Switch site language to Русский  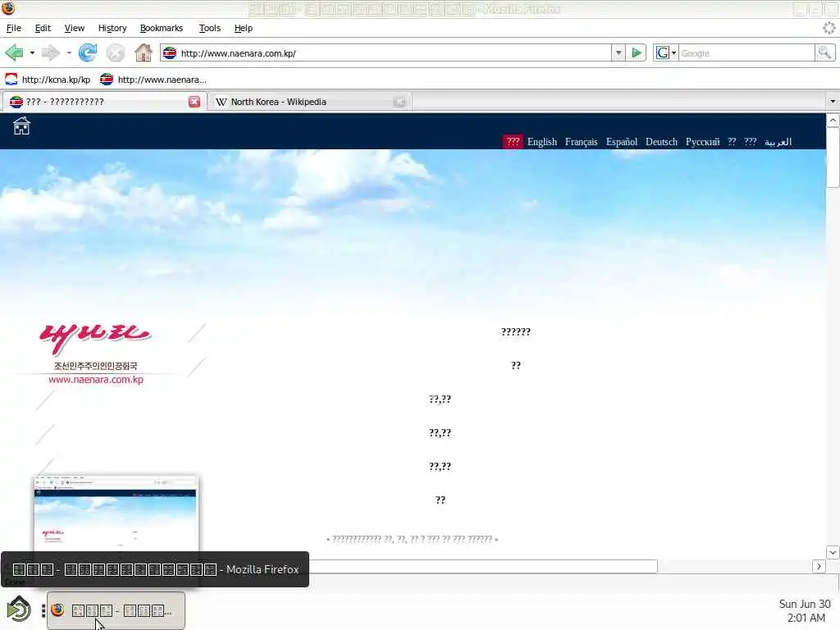click(702, 141)
